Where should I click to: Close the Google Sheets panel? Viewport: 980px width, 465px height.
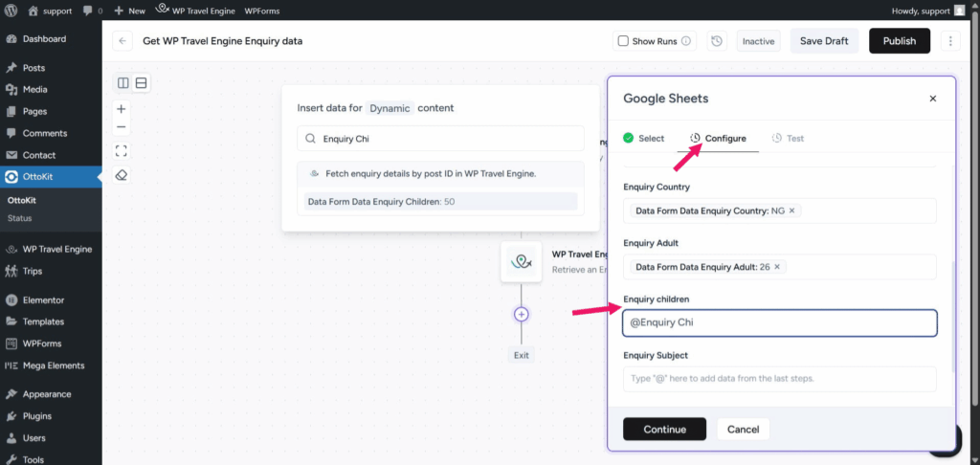click(x=932, y=99)
